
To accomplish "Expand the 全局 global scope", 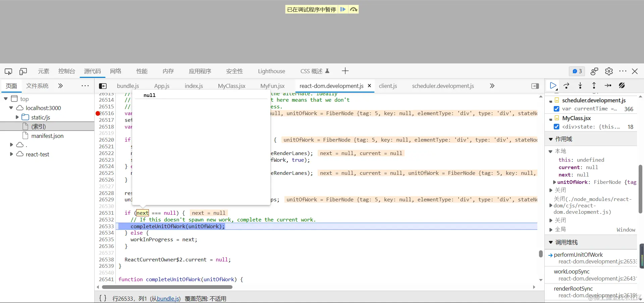I will [x=551, y=230].
